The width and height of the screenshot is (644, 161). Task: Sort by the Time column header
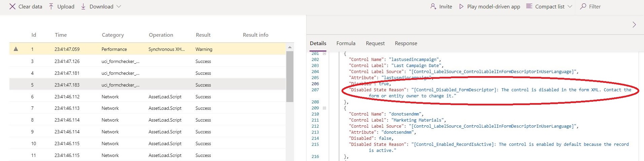click(61, 35)
